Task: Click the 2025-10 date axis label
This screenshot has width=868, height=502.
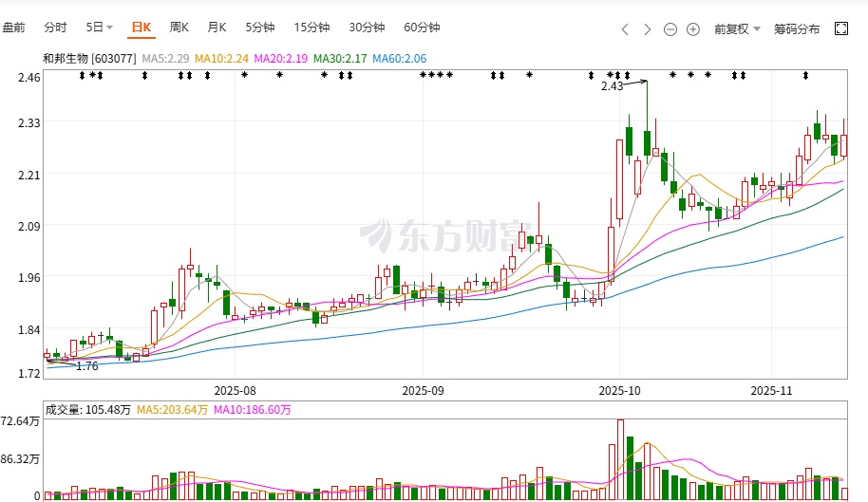Action: coord(619,391)
